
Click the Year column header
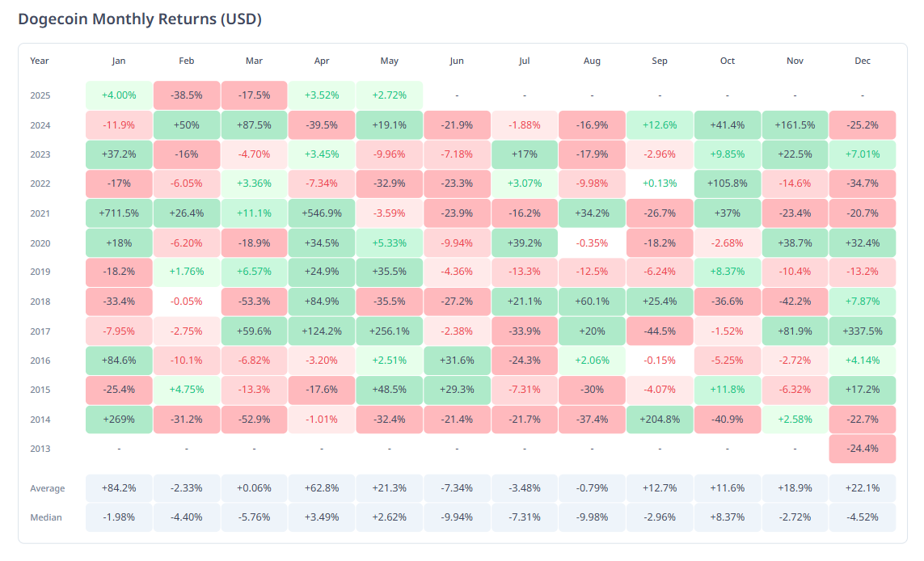pos(40,61)
